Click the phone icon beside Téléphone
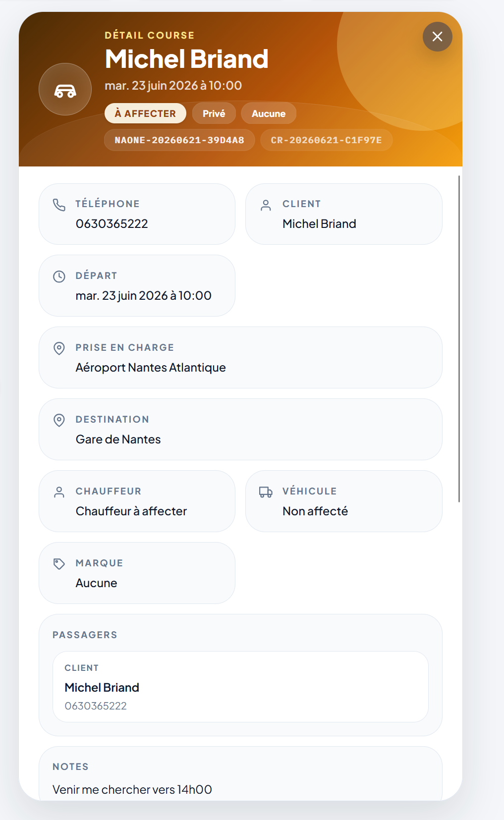The height and width of the screenshot is (820, 504). [59, 205]
